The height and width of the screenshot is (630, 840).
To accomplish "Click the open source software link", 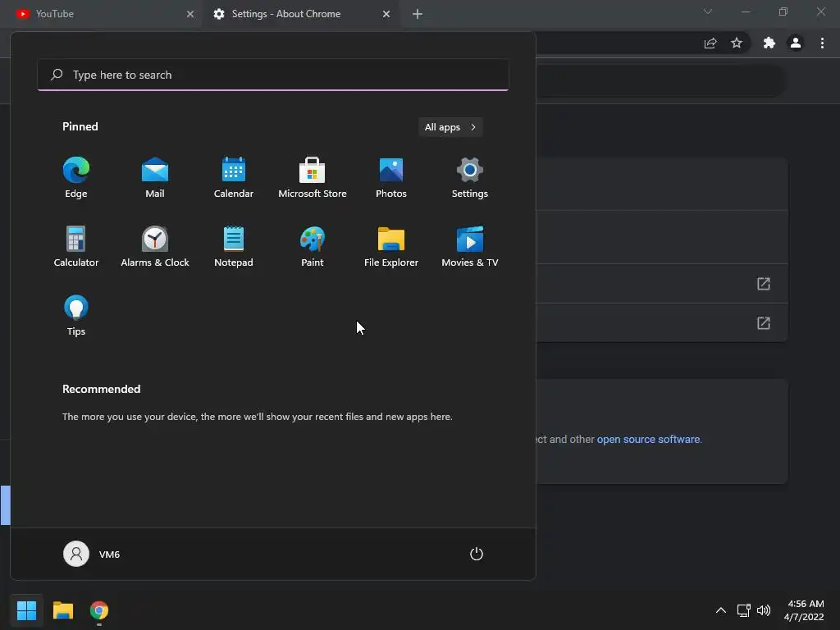I will (648, 440).
